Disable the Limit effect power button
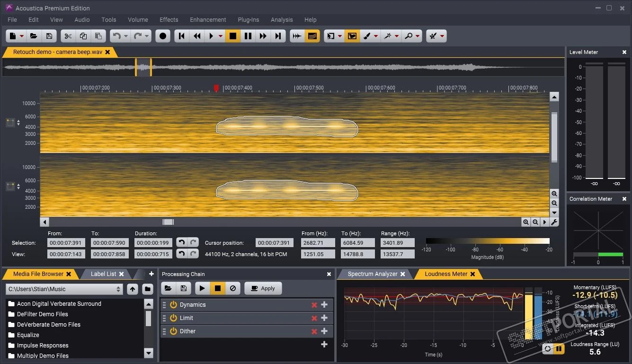This screenshot has height=364, width=632. (173, 318)
